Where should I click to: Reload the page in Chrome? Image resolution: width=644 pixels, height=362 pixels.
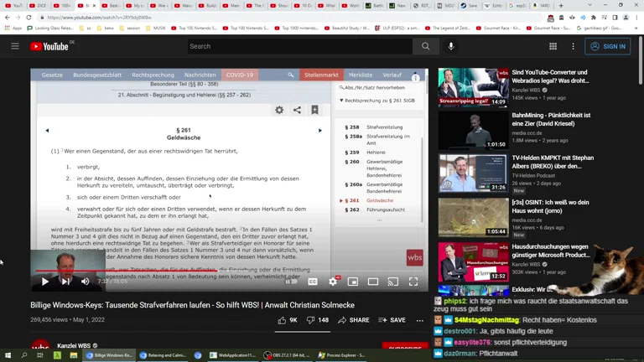pos(29,18)
